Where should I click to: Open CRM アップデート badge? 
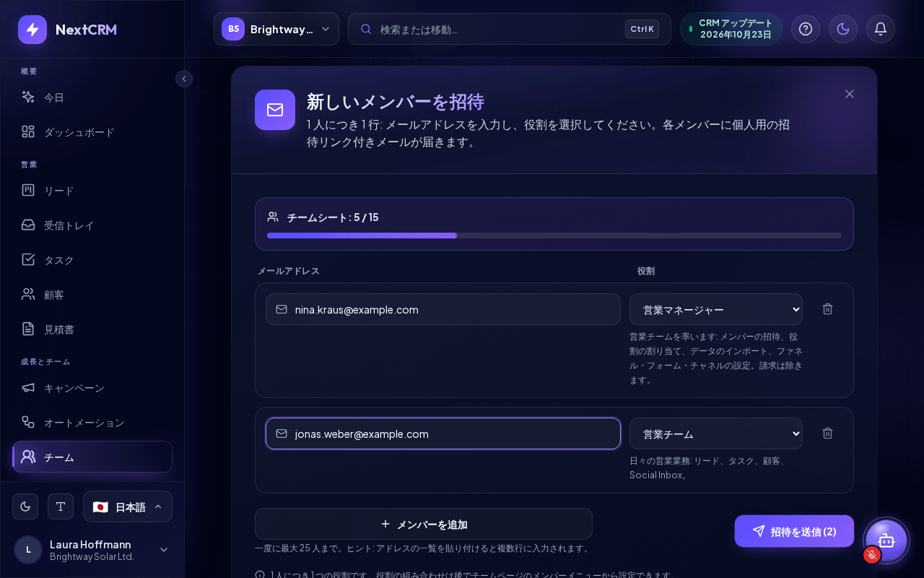(731, 29)
